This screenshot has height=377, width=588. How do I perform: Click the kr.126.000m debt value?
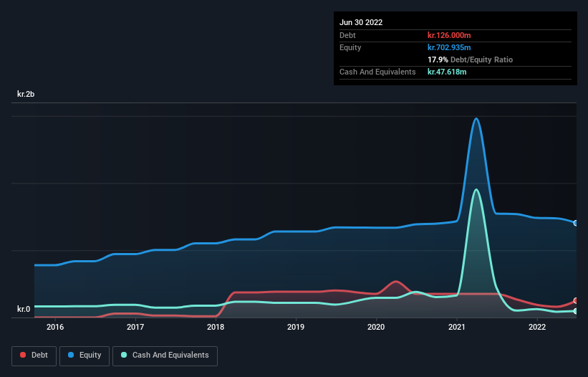coord(449,35)
